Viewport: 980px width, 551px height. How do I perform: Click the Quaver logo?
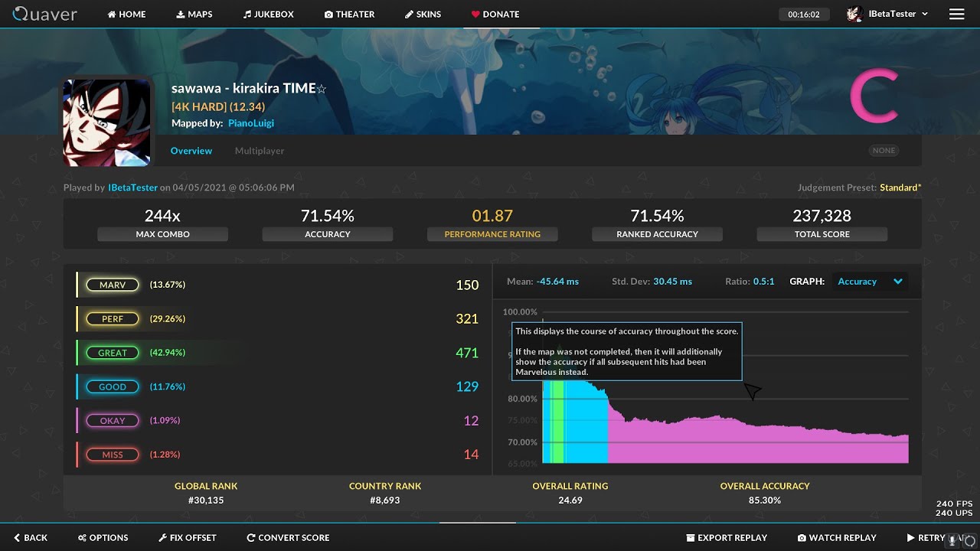tap(45, 14)
